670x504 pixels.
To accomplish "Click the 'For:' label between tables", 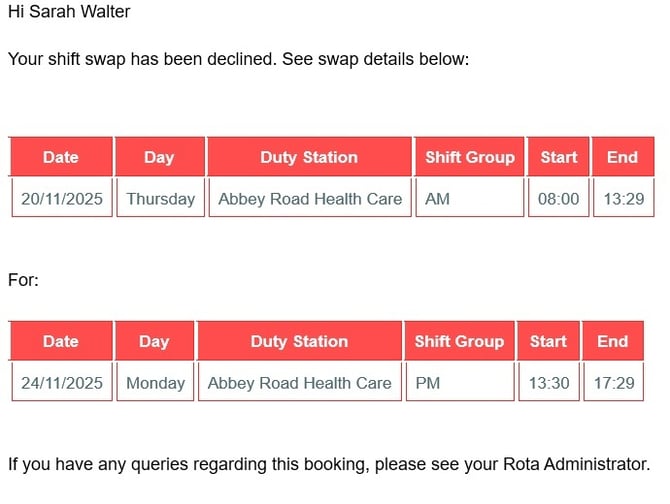I will 23,280.
